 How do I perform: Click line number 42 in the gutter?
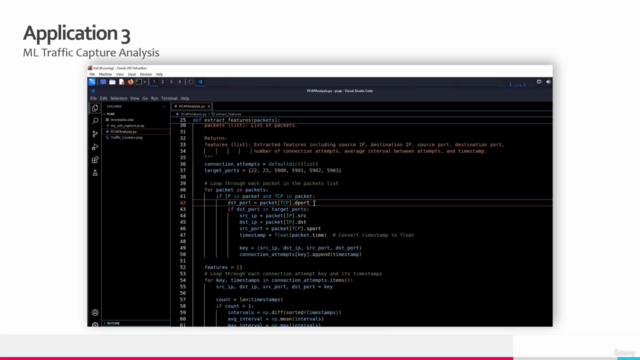182,203
